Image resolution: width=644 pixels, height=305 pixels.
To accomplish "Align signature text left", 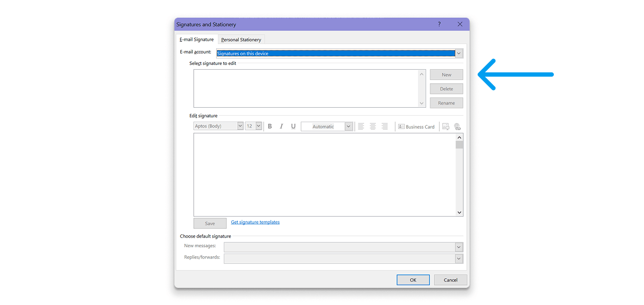I will [361, 127].
